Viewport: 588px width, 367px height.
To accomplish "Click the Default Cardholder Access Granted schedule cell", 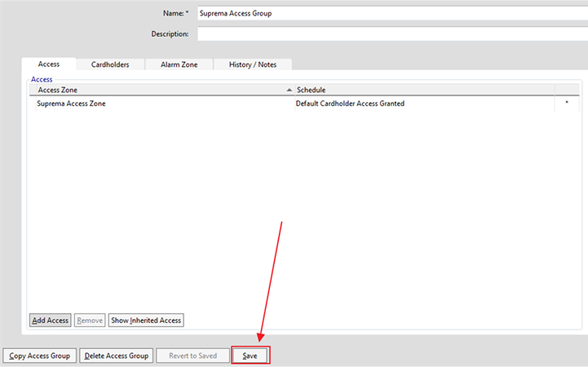I will coord(350,104).
